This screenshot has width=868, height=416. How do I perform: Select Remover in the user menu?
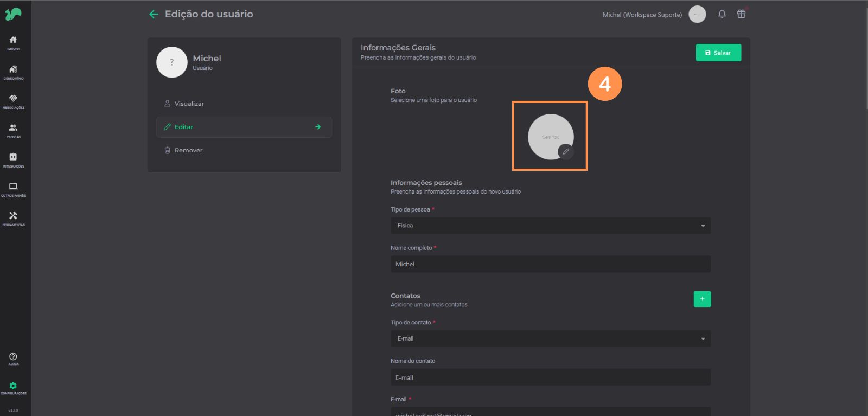click(x=188, y=150)
